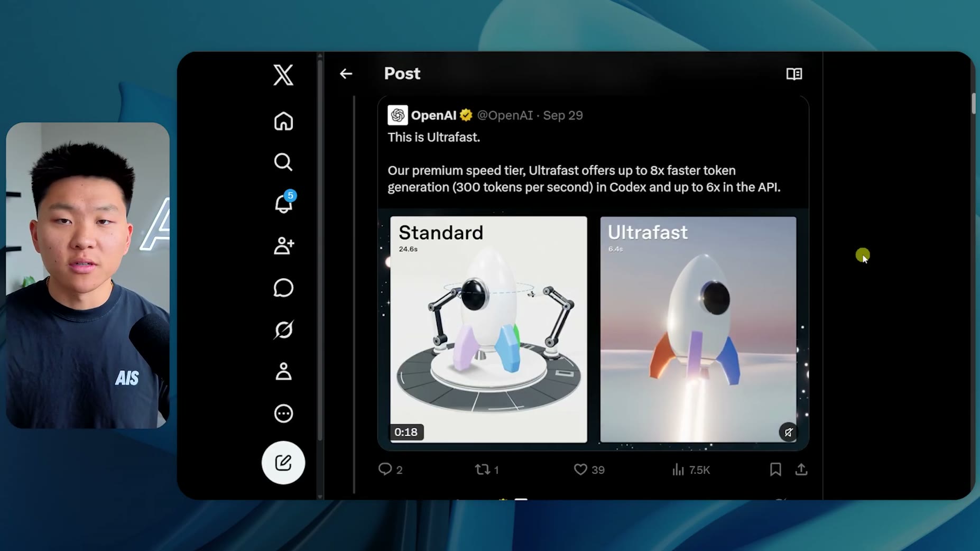Launch the Grok icon in sidebar
Image resolution: width=980 pixels, height=551 pixels.
[283, 329]
